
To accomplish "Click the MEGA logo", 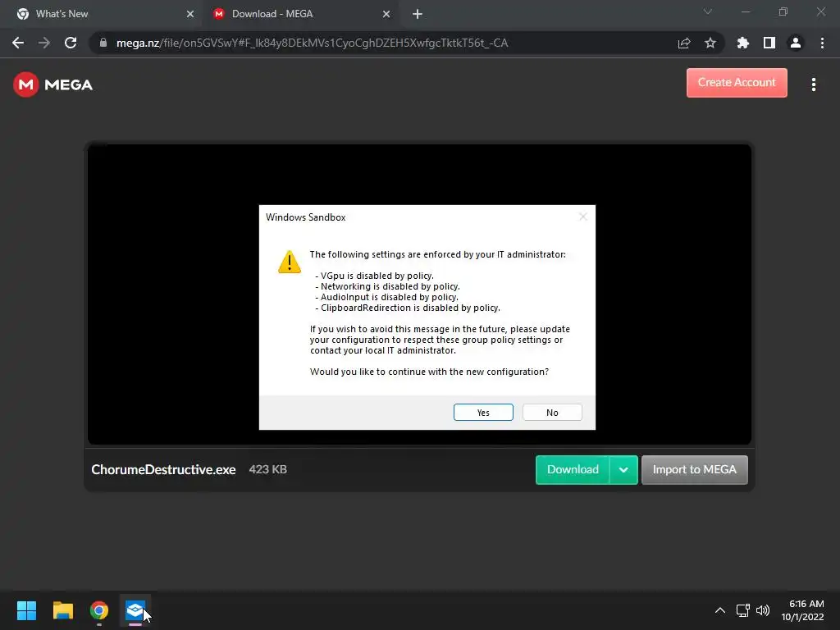I will point(53,84).
